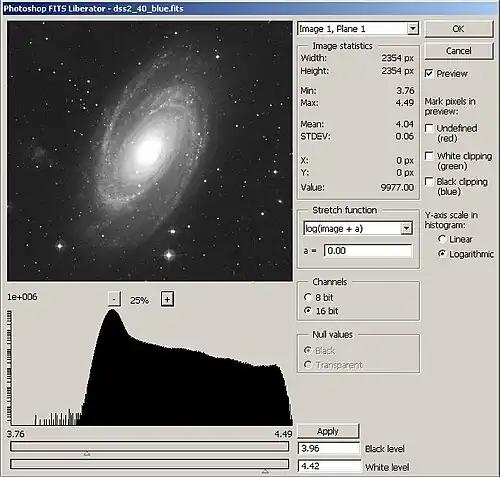Screen dimensions: 500x477
Task: Click the Cancel button
Action: click(x=459, y=51)
